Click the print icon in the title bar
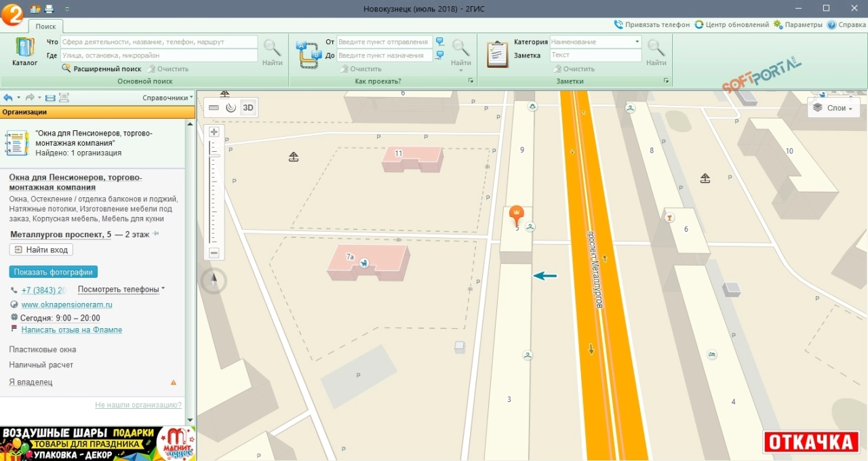The width and height of the screenshot is (868, 461). pyautogui.click(x=49, y=9)
